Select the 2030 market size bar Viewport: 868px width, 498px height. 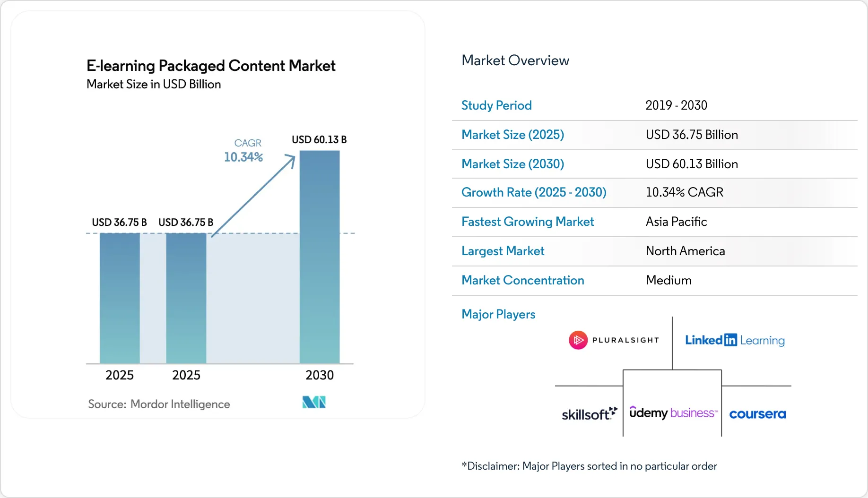tap(320, 257)
